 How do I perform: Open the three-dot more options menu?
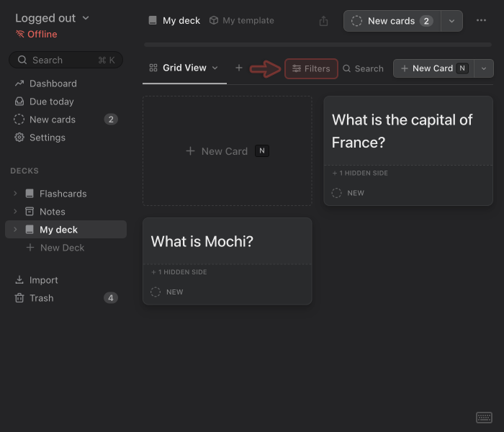(482, 21)
